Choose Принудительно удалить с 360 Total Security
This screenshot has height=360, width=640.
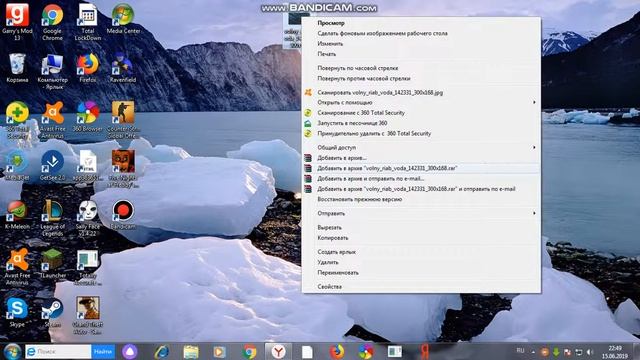pos(421,133)
